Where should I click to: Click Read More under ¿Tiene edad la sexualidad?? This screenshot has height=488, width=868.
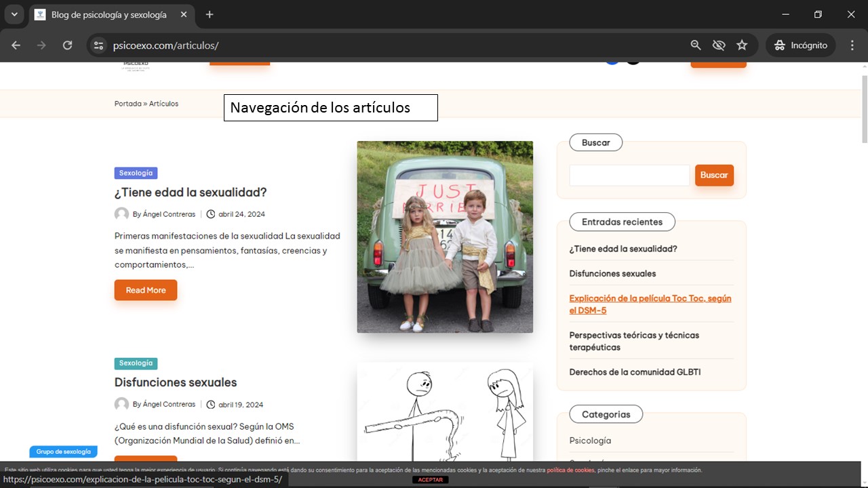click(146, 290)
